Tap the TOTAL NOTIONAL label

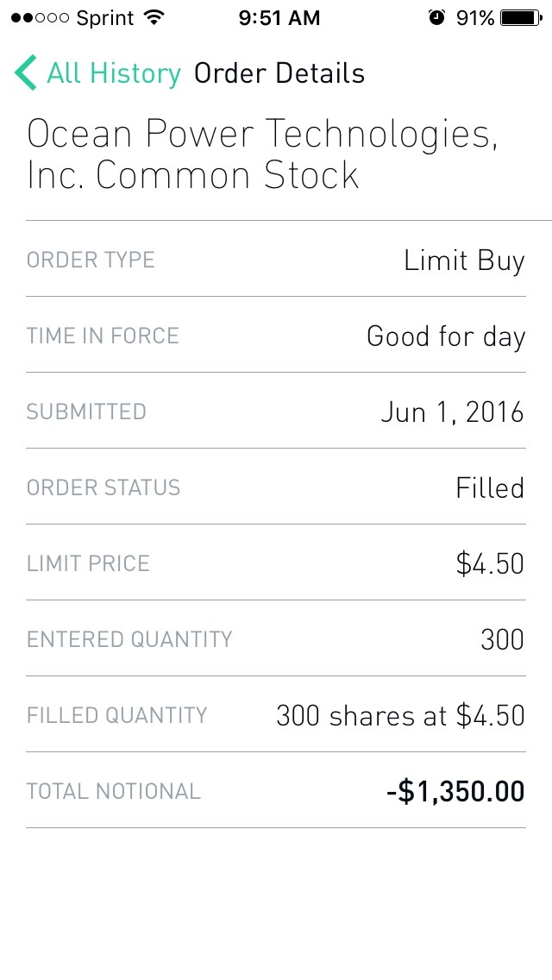click(114, 792)
